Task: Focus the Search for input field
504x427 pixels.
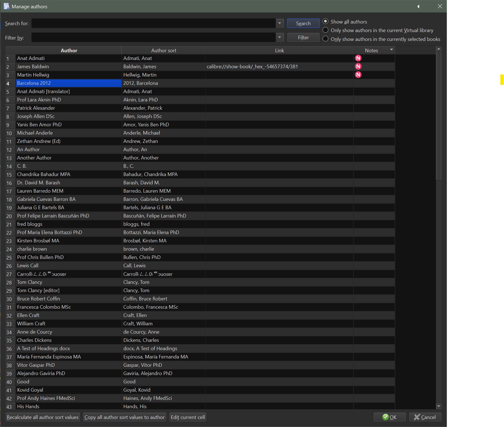Action: (154, 23)
